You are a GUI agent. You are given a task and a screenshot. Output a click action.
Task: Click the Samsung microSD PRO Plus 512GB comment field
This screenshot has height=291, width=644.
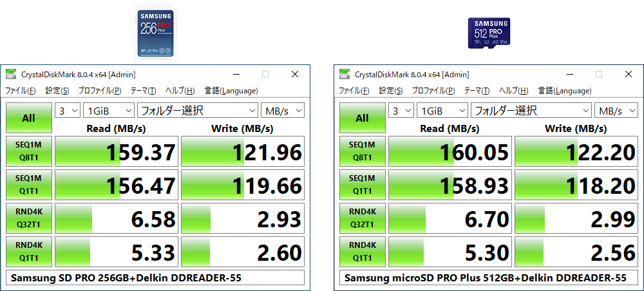point(489,278)
